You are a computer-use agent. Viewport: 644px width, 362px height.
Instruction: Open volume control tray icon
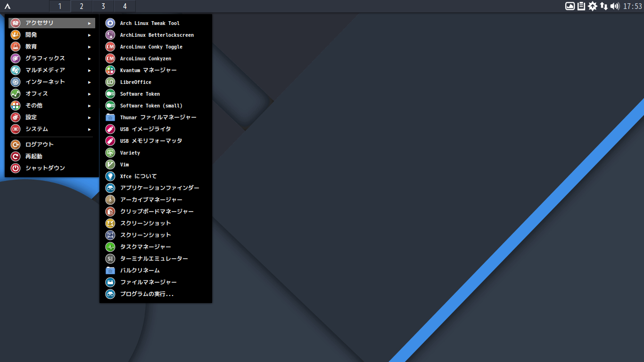615,6
